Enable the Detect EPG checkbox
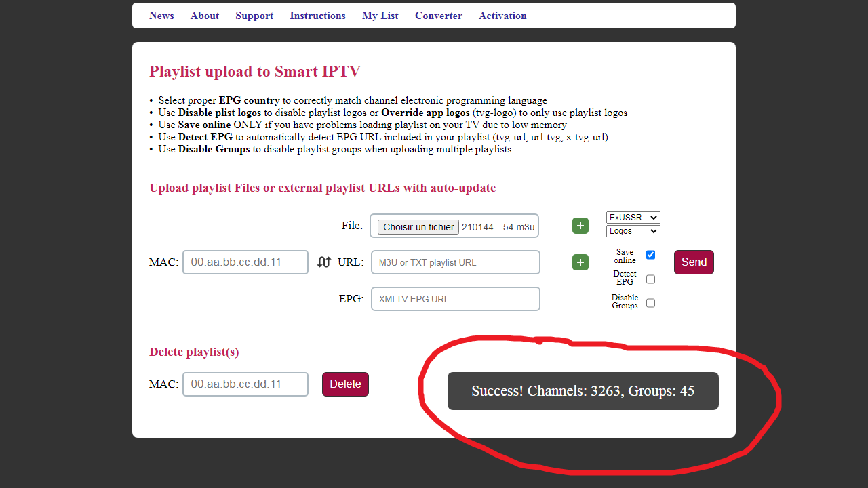Screen dimensions: 868x488 [x=650, y=279]
